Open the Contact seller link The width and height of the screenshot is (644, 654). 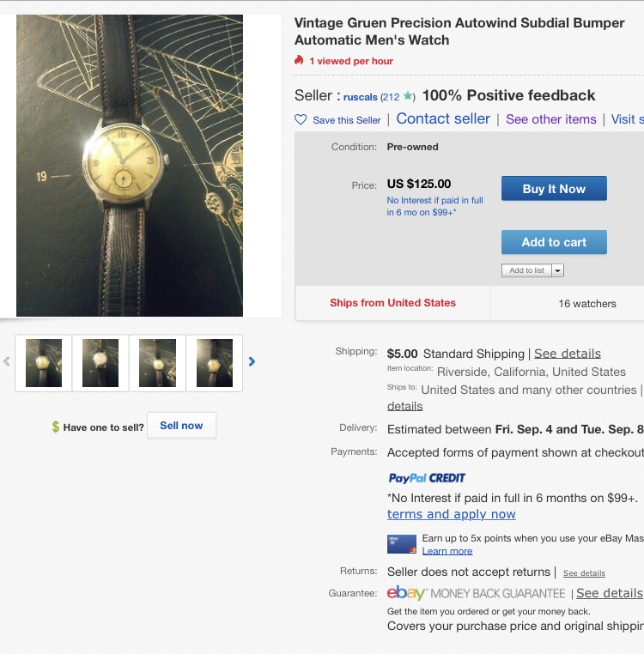[x=443, y=119]
